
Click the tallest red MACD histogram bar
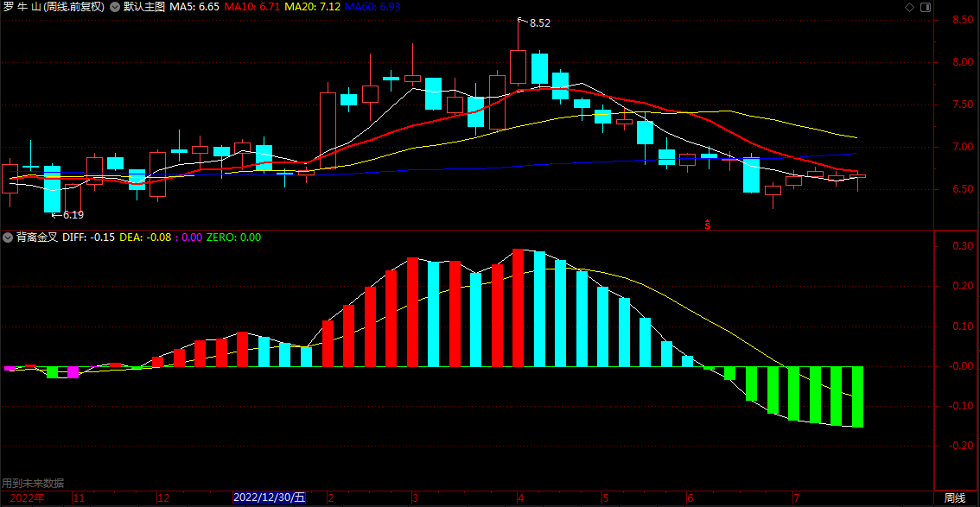click(519, 307)
